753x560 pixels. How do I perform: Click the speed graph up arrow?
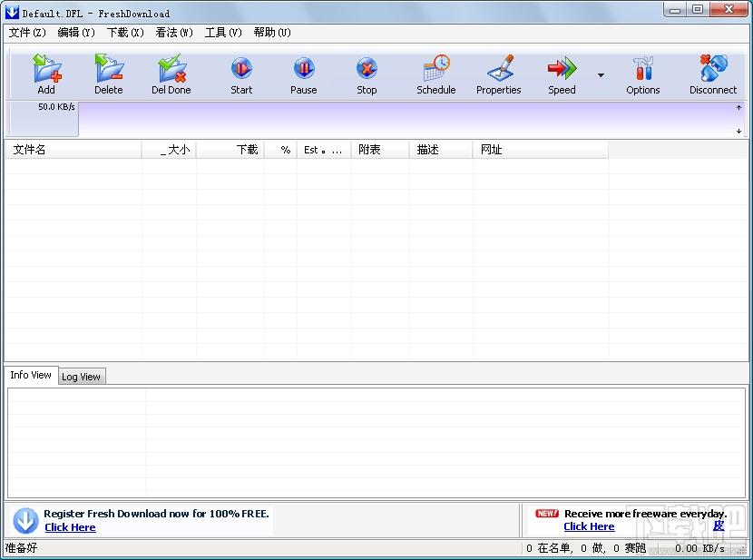click(738, 108)
